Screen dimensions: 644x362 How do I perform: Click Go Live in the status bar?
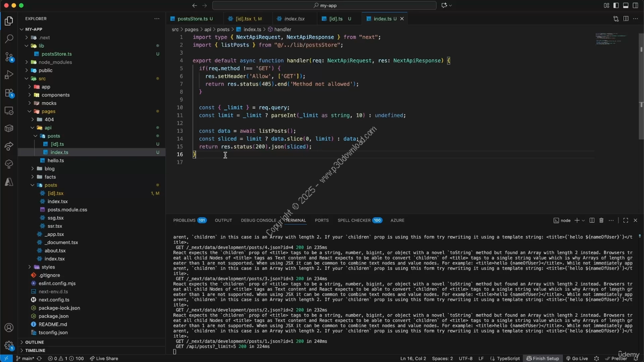(577, 358)
